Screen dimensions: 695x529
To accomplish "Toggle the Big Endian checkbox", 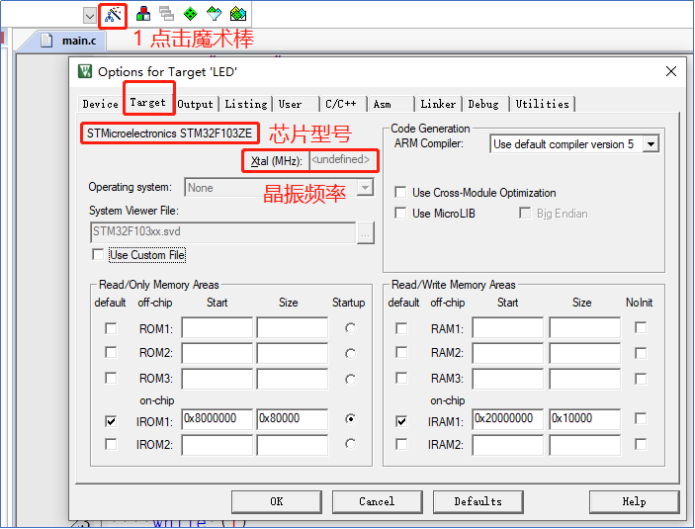I will (x=525, y=213).
